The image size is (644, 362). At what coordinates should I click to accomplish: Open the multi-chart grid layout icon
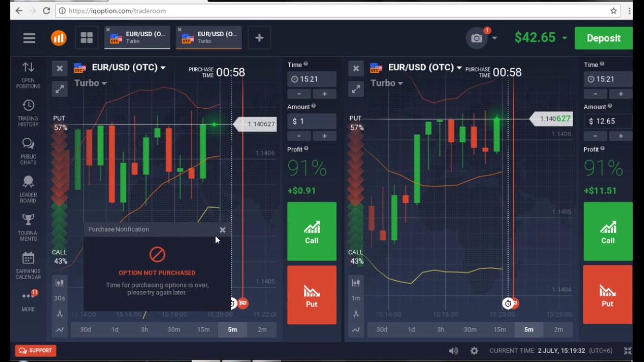(87, 38)
